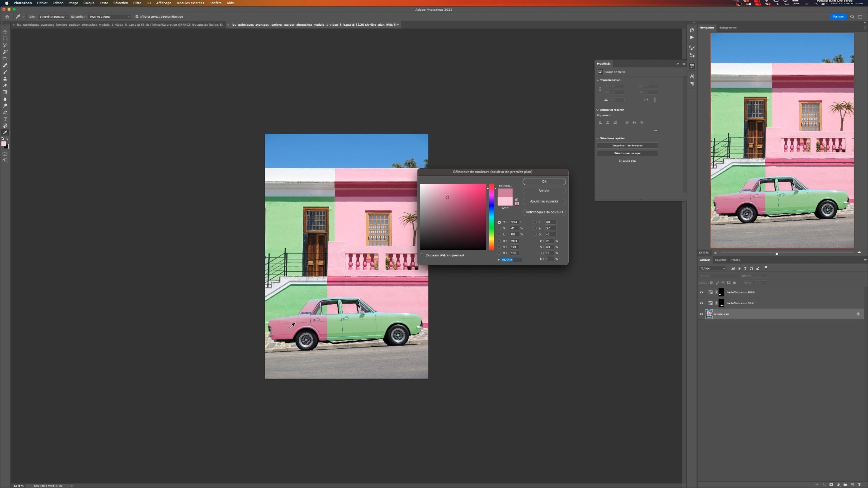
Task: Select the Brush tool
Action: (5, 72)
